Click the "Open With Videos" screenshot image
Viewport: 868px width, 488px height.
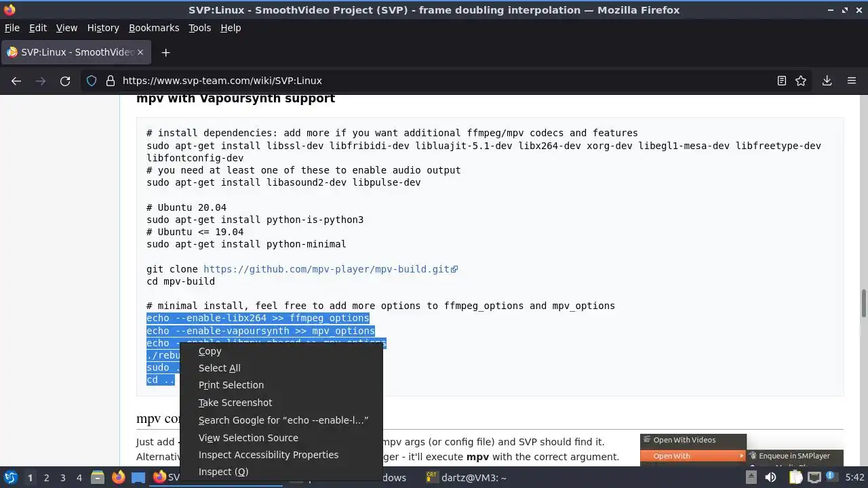click(742, 450)
